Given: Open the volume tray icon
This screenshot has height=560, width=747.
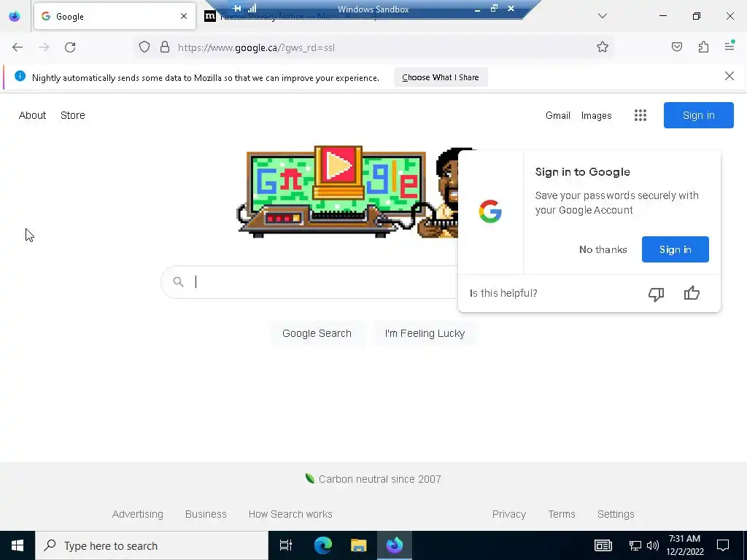Looking at the screenshot, I should tap(653, 545).
